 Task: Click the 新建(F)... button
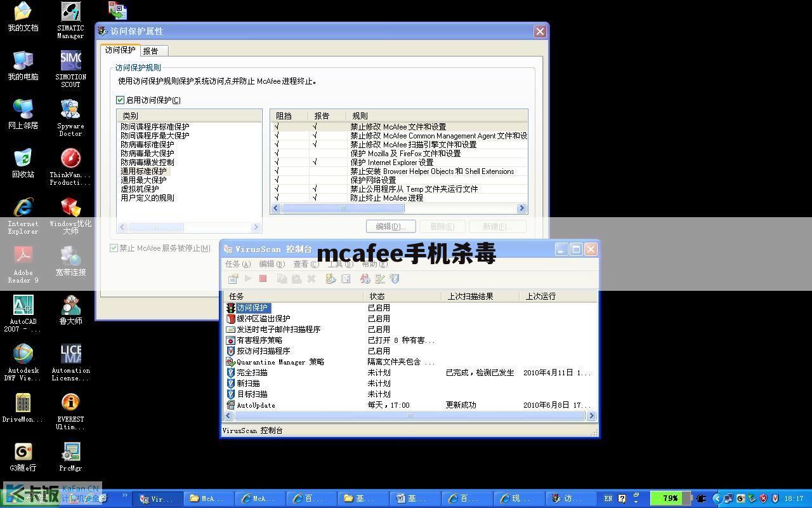pos(498,227)
